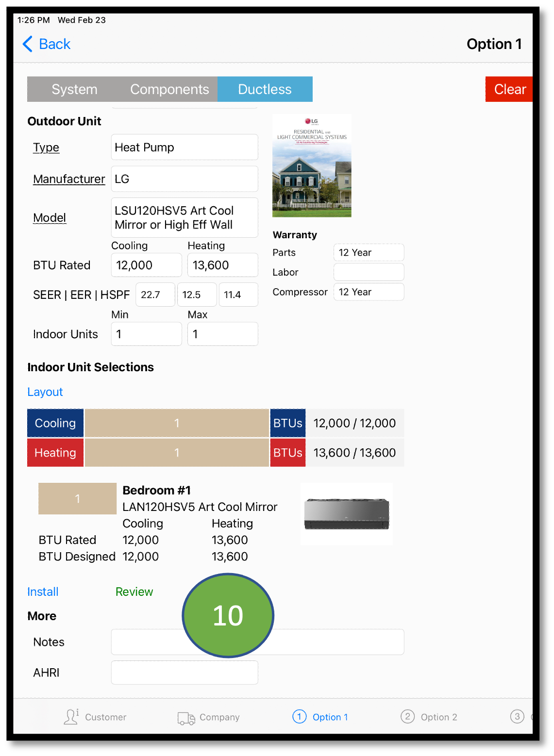Select the circled 3 option icon
The height and width of the screenshot is (756, 554).
[x=517, y=716]
